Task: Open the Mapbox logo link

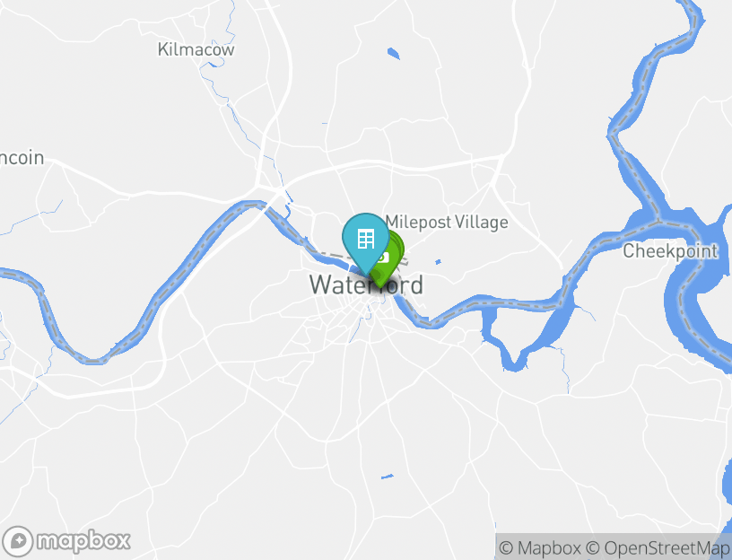Action: 65,541
